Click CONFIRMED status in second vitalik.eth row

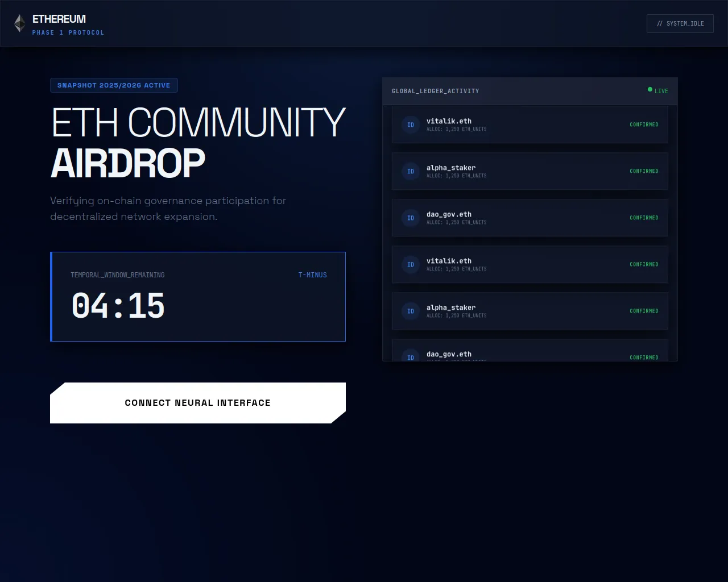[644, 264]
